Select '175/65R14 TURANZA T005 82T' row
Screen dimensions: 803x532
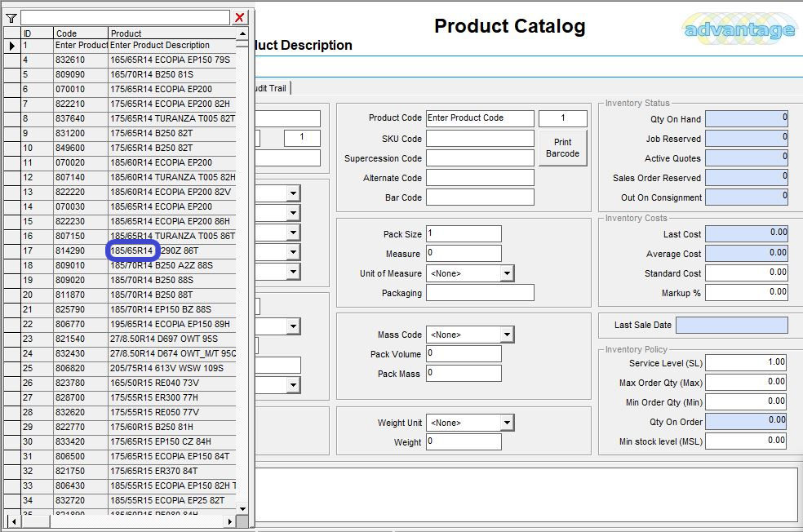172,119
